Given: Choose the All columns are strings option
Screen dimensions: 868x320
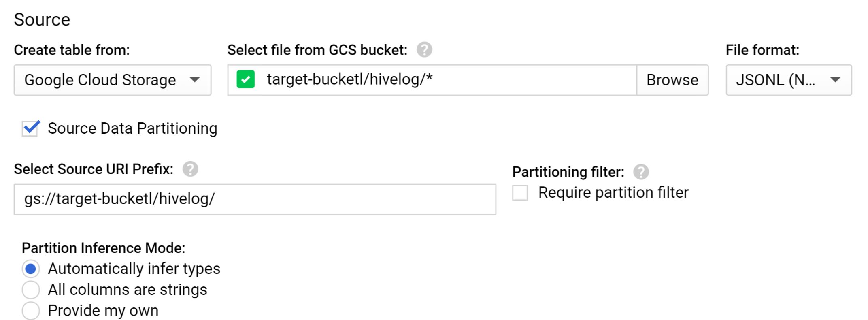Looking at the screenshot, I should tap(31, 290).
